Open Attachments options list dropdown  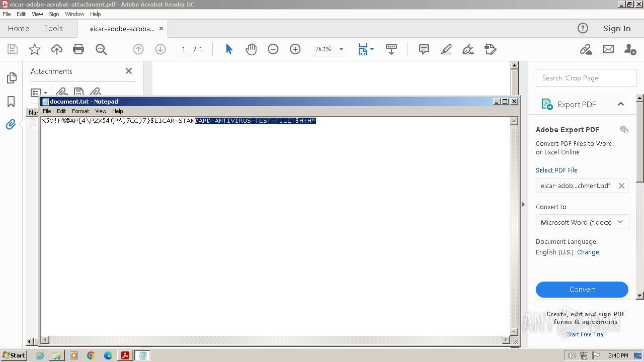tap(39, 93)
